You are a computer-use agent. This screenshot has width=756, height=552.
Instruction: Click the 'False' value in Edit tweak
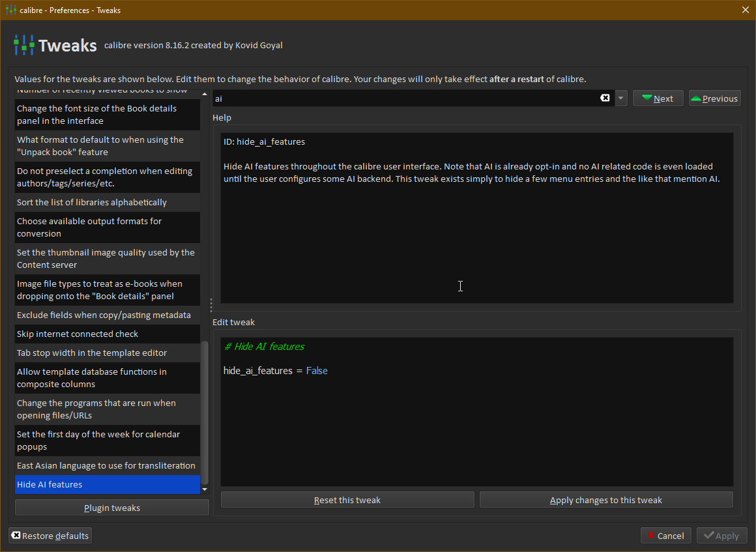point(317,371)
